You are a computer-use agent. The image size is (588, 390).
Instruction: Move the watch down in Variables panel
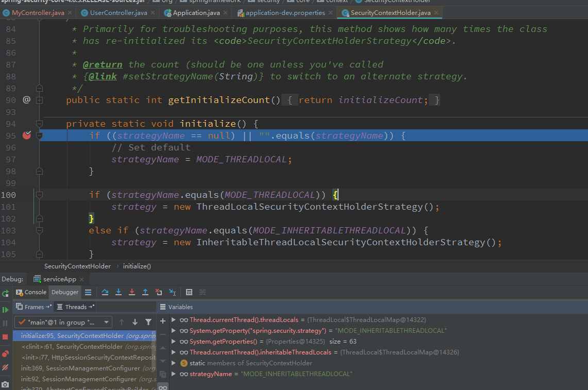163,361
